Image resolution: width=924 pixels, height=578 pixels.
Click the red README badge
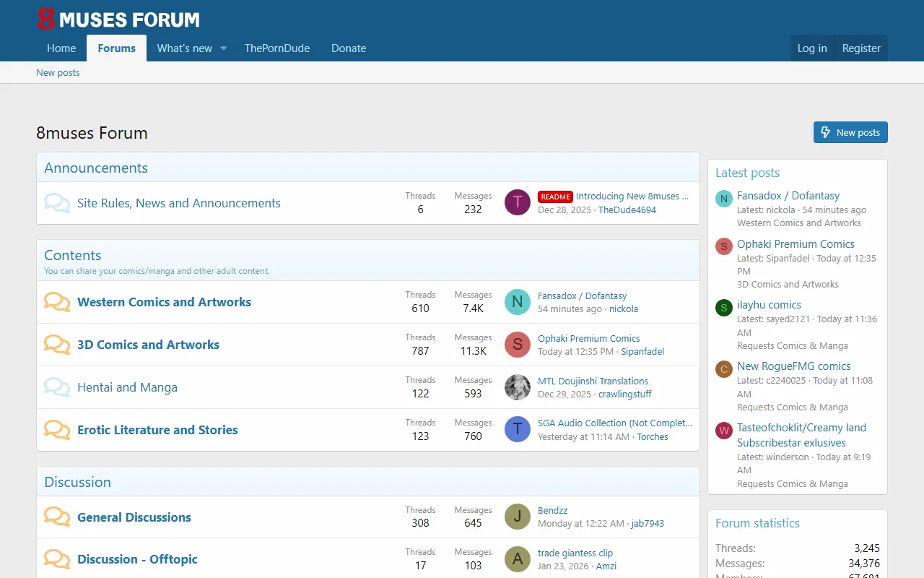click(555, 196)
